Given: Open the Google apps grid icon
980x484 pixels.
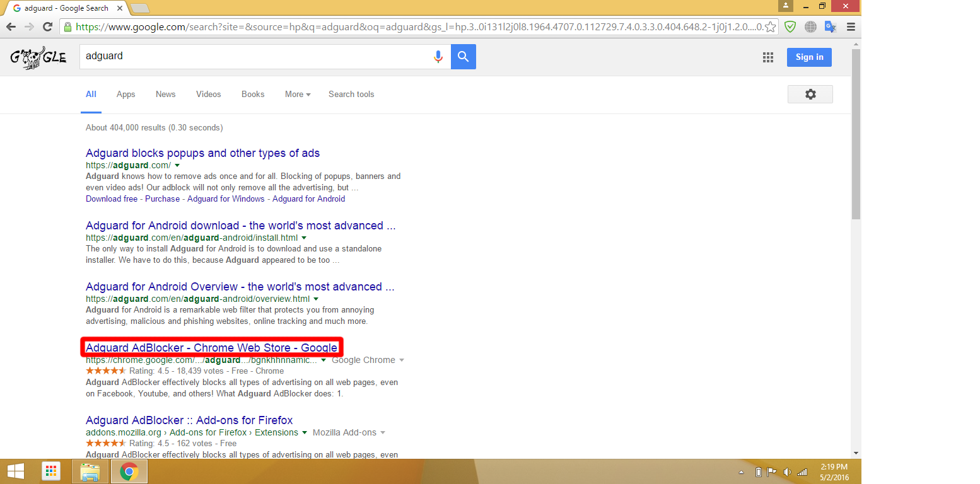Looking at the screenshot, I should 767,57.
